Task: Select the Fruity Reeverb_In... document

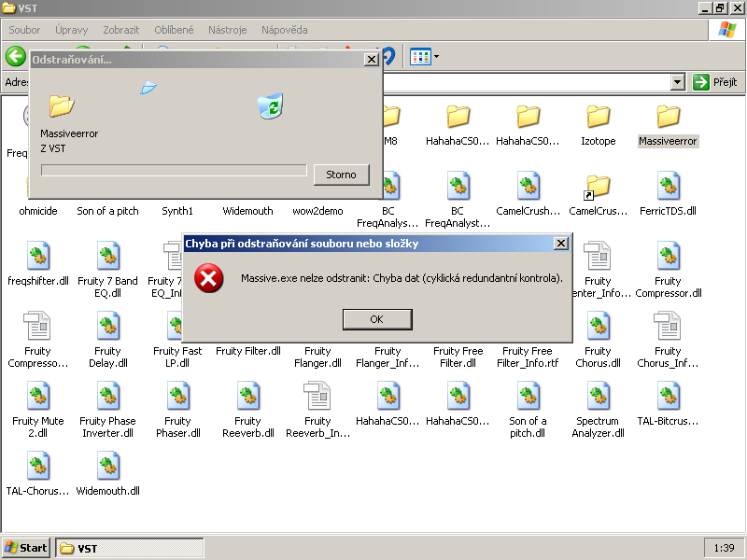Action: pyautogui.click(x=317, y=410)
